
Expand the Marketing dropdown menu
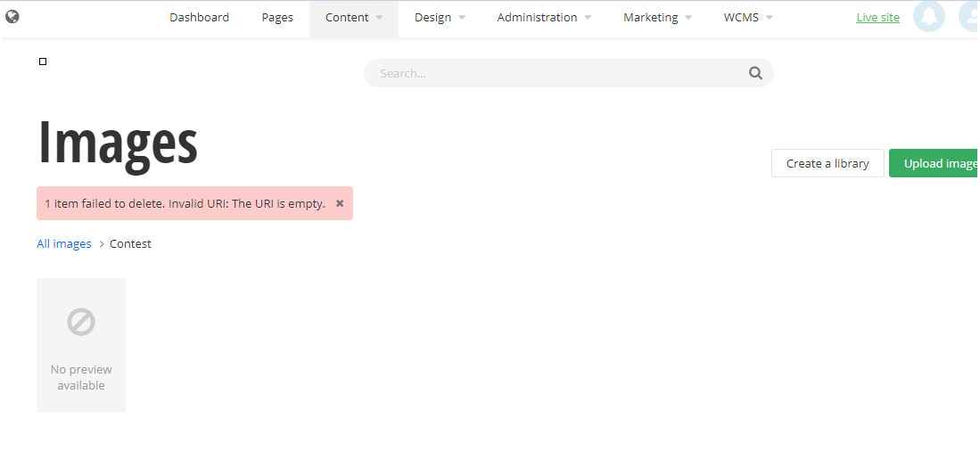click(657, 18)
